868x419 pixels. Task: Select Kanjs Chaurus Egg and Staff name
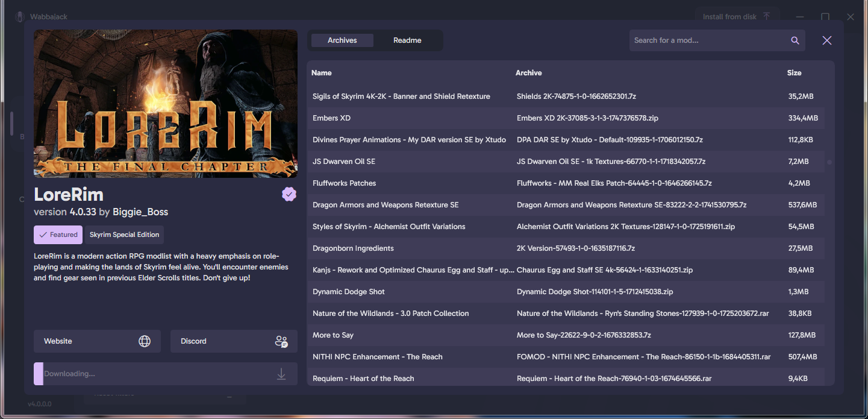(x=413, y=270)
